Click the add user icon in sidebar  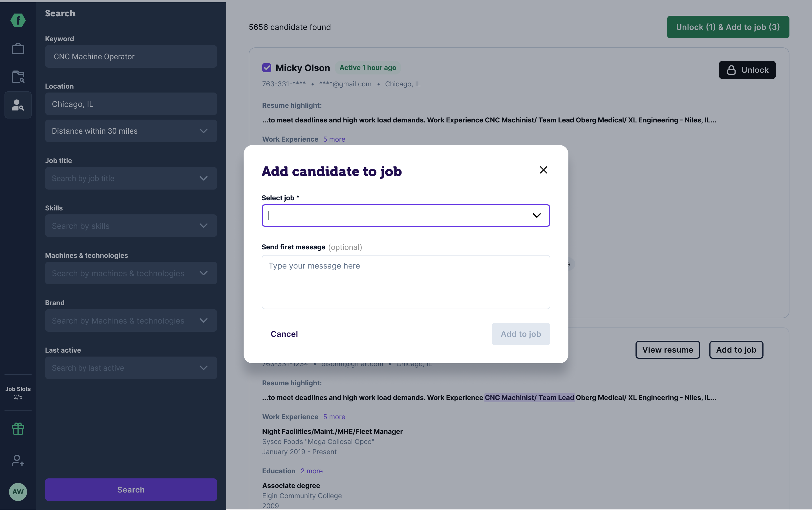(x=18, y=460)
